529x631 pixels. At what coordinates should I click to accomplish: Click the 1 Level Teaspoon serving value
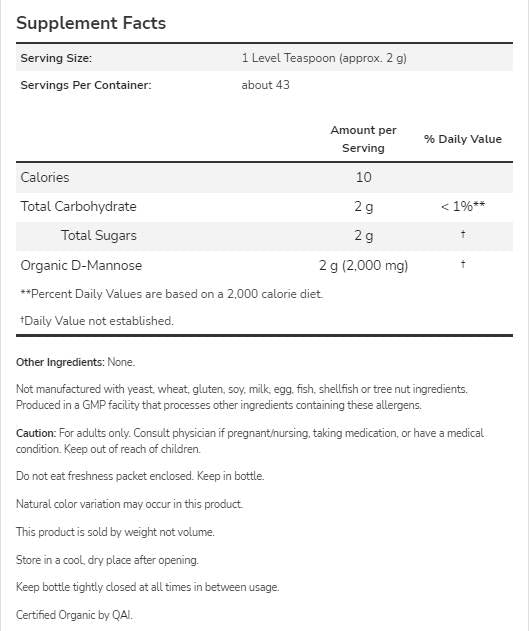pos(324,58)
